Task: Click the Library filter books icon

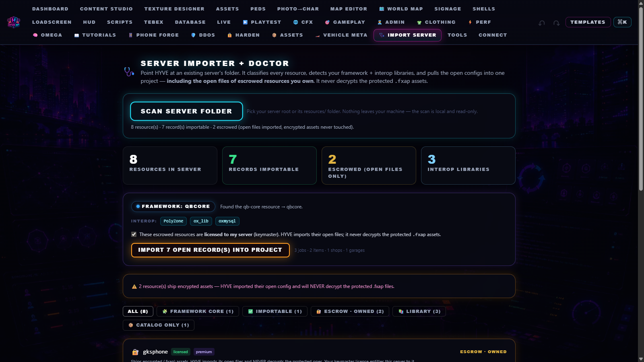Action: click(x=401, y=311)
